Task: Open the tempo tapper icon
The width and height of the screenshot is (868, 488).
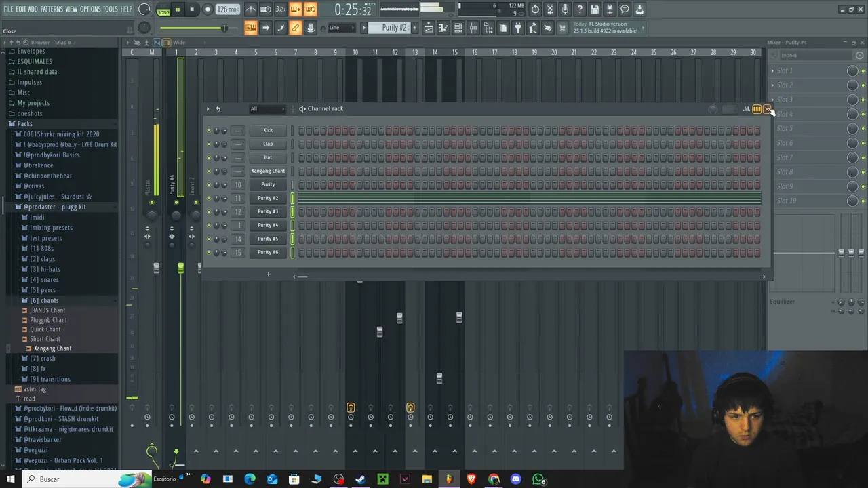Action: 533,28
